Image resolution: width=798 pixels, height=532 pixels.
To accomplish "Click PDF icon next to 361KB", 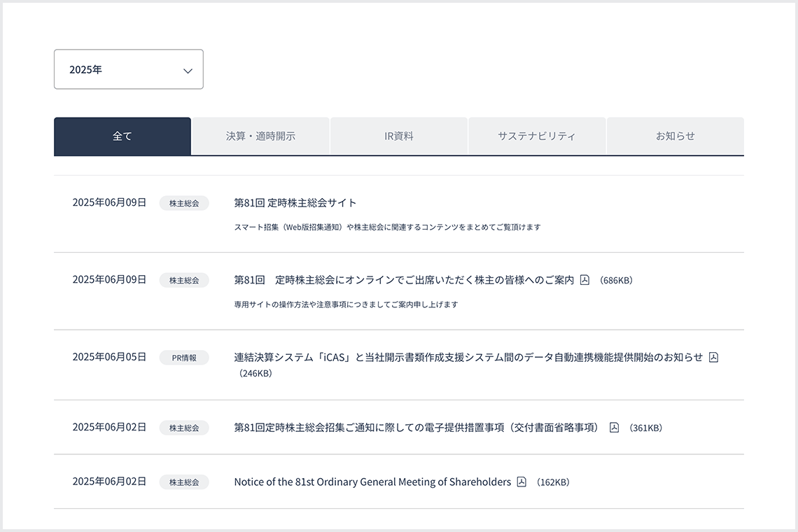I will [x=615, y=428].
